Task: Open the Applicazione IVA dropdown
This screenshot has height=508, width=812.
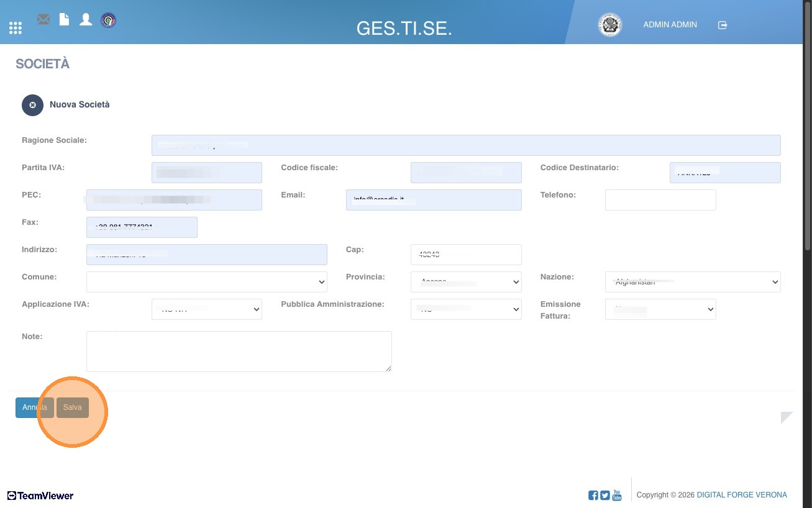Action: tap(207, 309)
